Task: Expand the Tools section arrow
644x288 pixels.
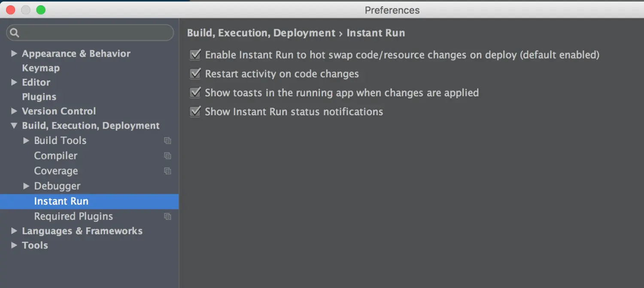Action: pos(14,245)
